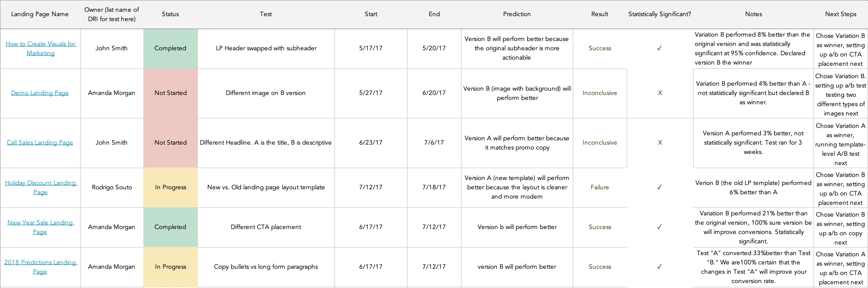
Task: Select the Status column header
Action: point(171,14)
